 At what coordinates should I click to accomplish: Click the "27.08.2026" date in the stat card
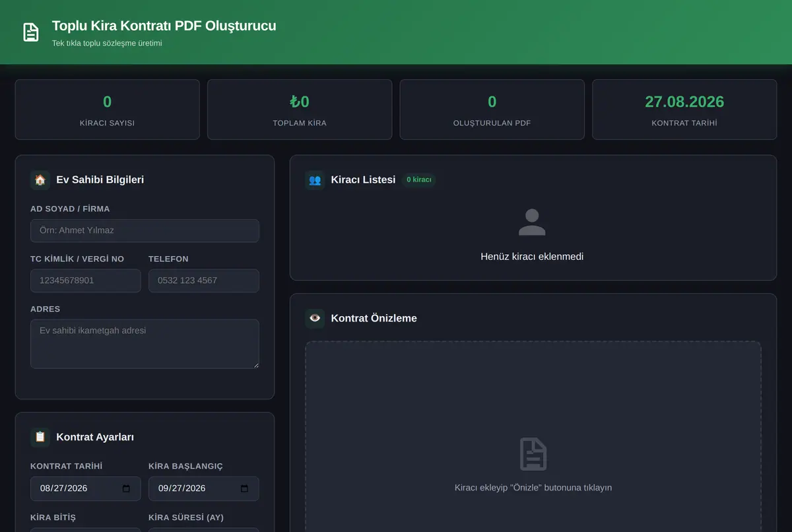(x=684, y=102)
